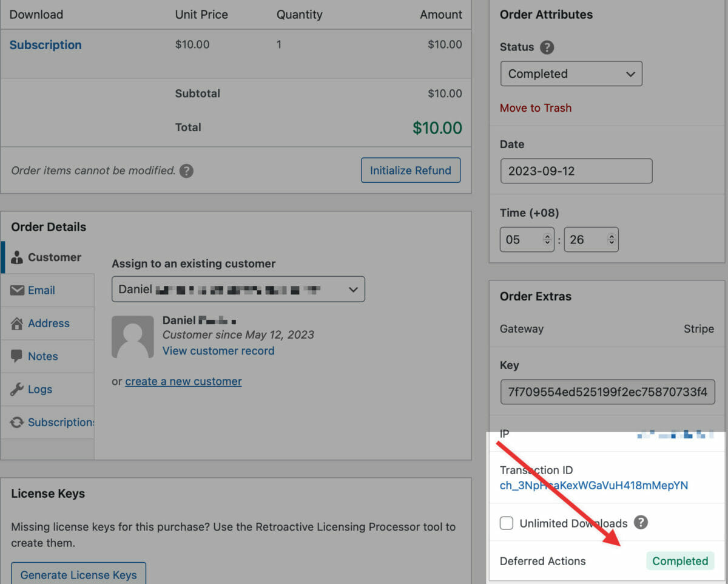
Task: Click the order Date input field
Action: point(576,171)
